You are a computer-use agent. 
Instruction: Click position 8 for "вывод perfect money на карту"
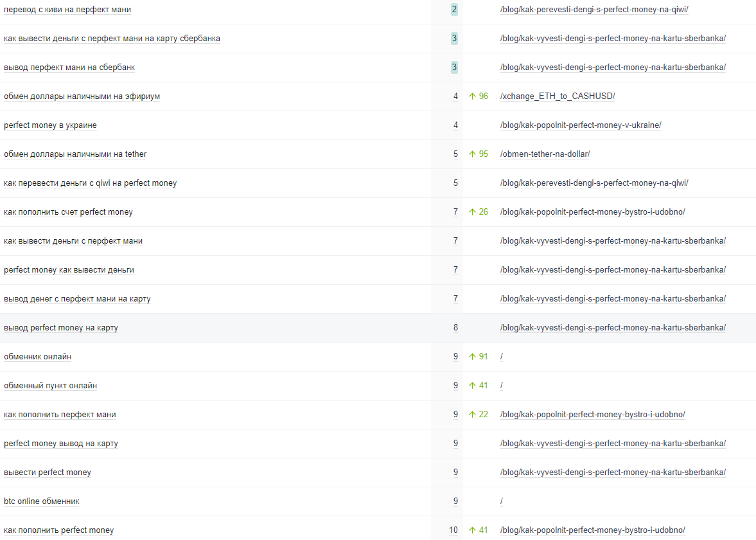(455, 328)
